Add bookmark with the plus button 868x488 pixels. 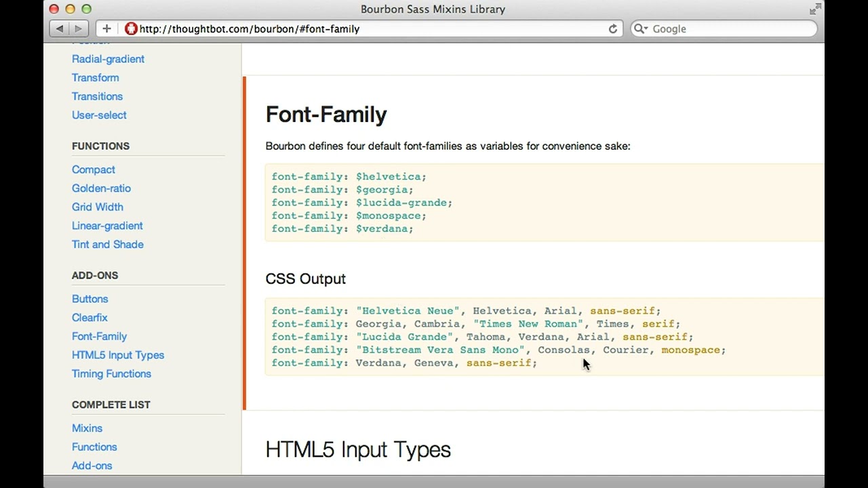[106, 28]
